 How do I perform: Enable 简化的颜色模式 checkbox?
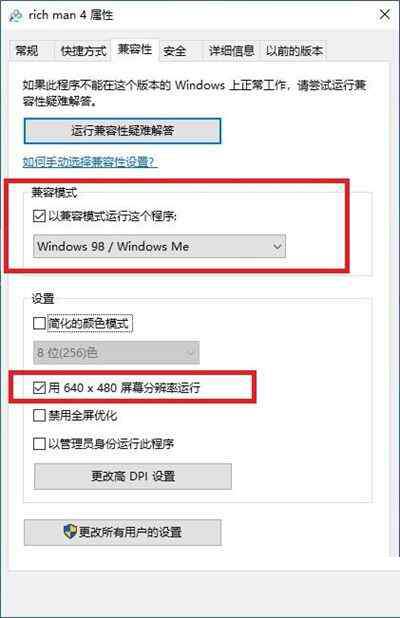click(x=39, y=324)
